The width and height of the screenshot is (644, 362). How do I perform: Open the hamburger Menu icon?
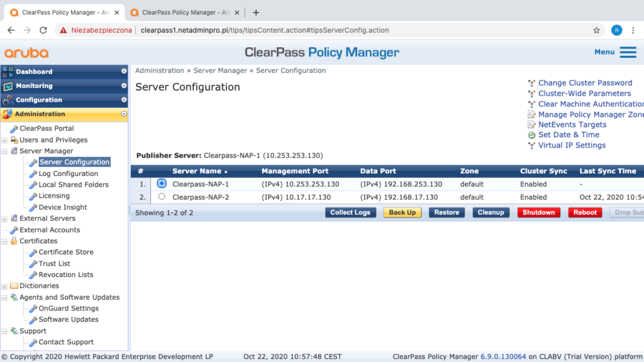pos(628,52)
